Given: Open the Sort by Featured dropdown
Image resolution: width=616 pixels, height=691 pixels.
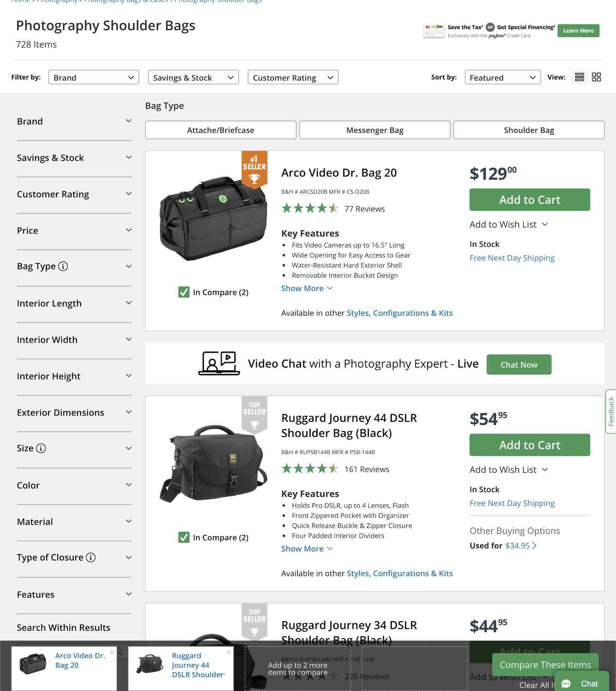Looking at the screenshot, I should click(503, 77).
